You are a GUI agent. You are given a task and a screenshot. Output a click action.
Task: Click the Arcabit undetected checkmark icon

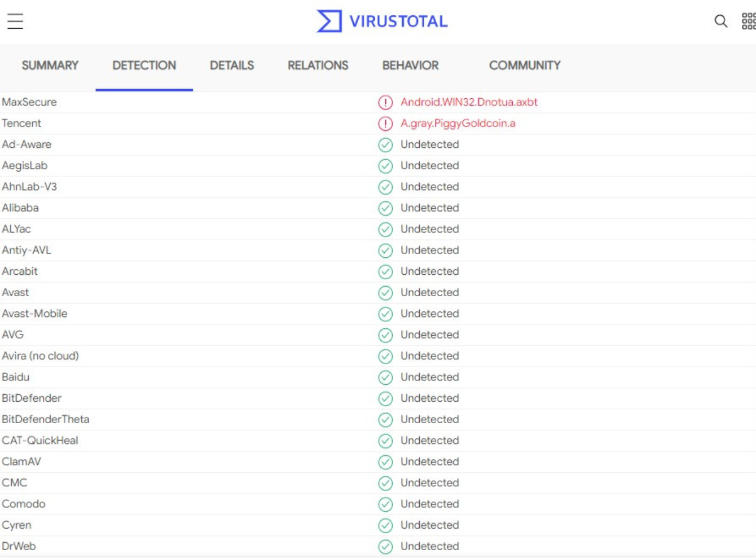coord(385,272)
